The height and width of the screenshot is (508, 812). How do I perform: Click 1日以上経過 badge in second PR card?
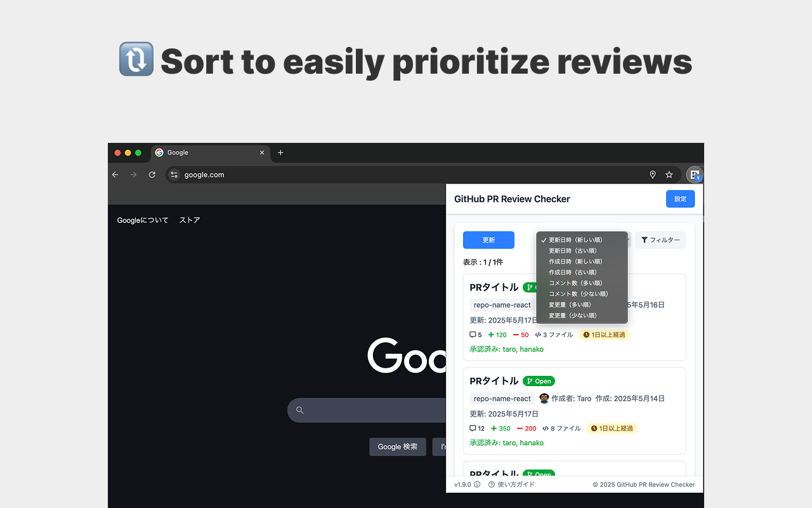click(612, 429)
